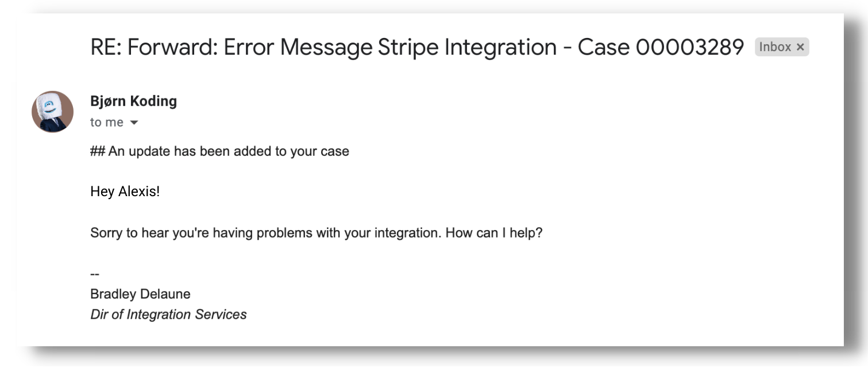This screenshot has width=868, height=367.
Task: Click the avatar image to view contact card
Action: 52,111
